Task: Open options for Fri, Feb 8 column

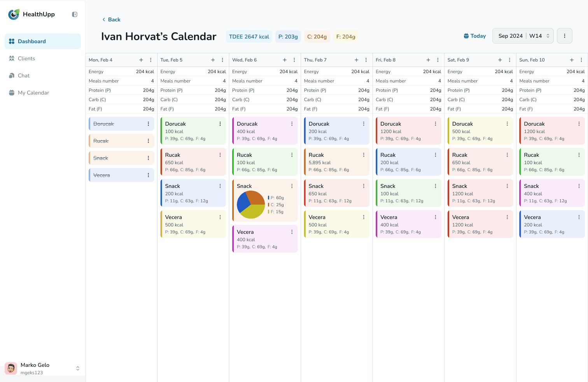Action: click(438, 60)
